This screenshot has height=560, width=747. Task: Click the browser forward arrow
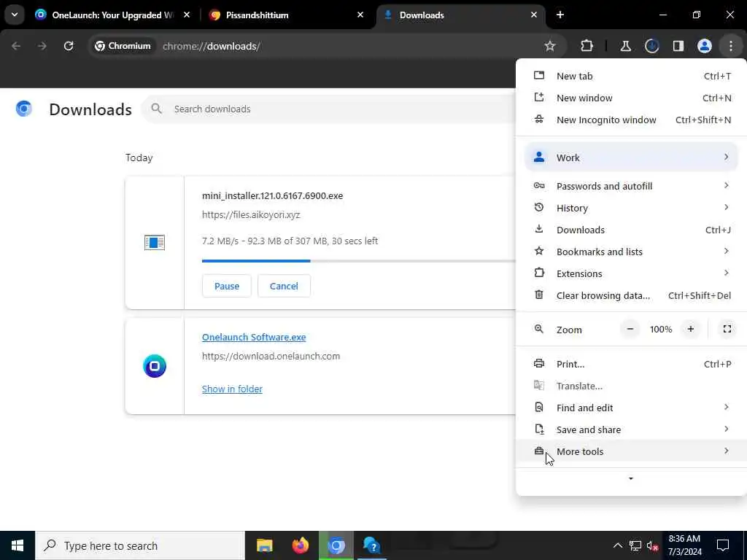(42, 46)
